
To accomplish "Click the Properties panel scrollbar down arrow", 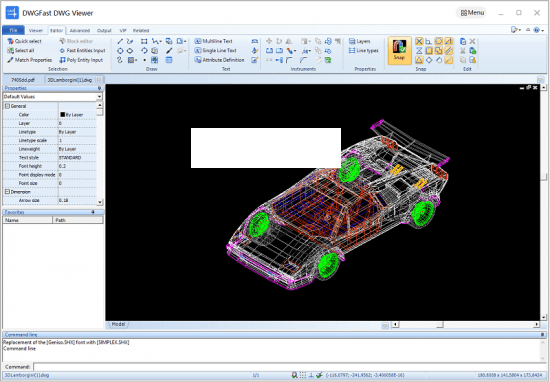I will click(100, 202).
